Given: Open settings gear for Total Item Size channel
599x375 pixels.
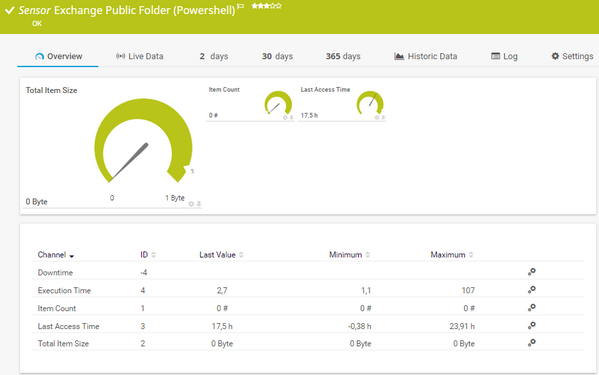Looking at the screenshot, I should (x=531, y=343).
